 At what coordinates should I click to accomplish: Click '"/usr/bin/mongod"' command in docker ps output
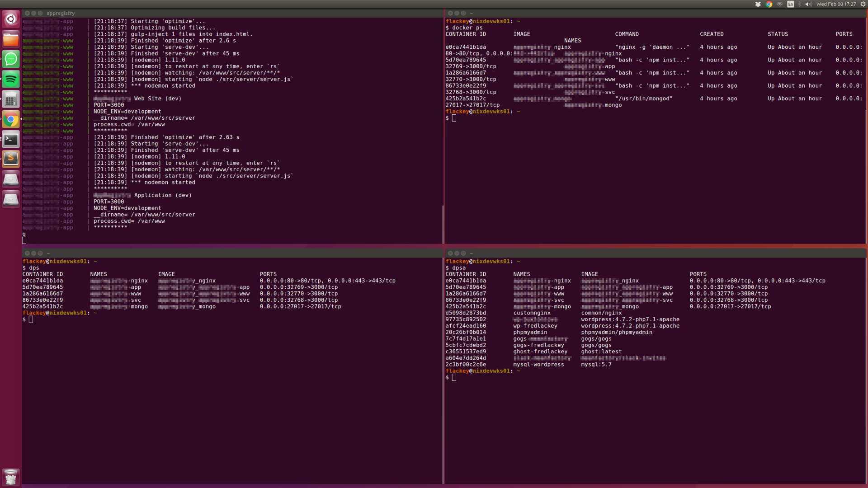[644, 99]
